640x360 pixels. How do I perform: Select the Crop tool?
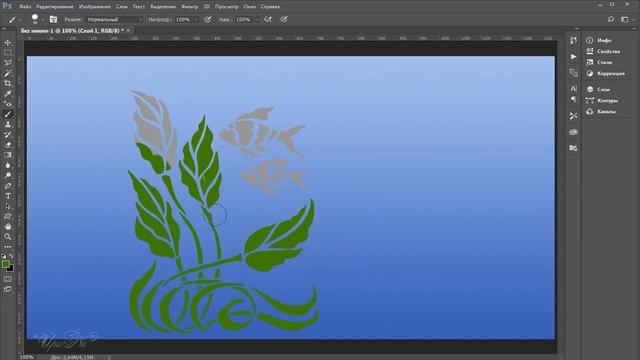click(8, 84)
